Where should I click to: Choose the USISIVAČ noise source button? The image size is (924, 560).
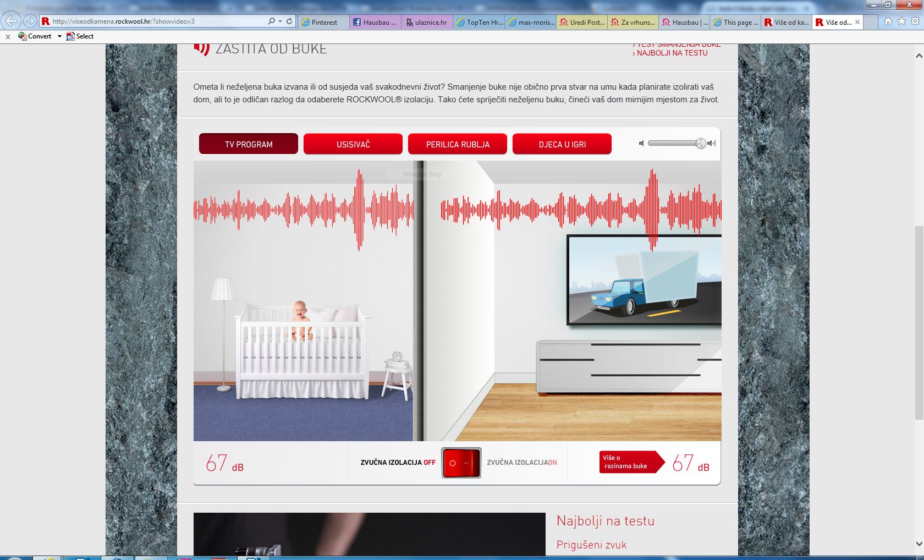point(353,144)
